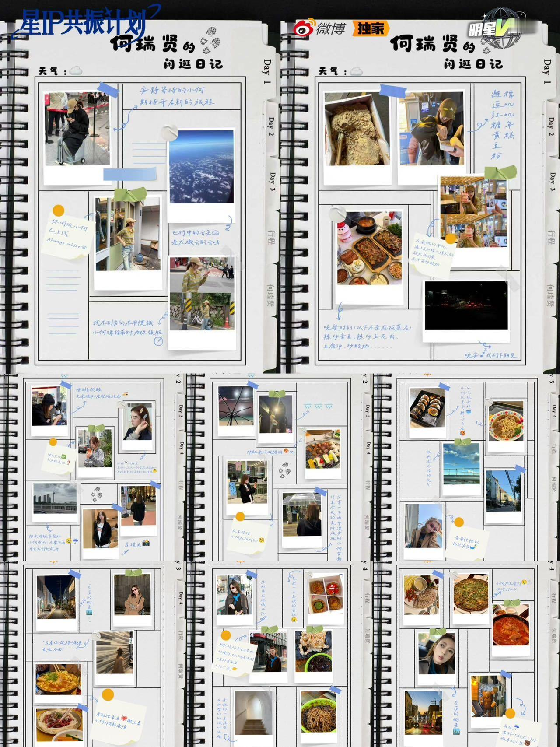Click the 晚餐时刻 handwritten note

point(367,336)
